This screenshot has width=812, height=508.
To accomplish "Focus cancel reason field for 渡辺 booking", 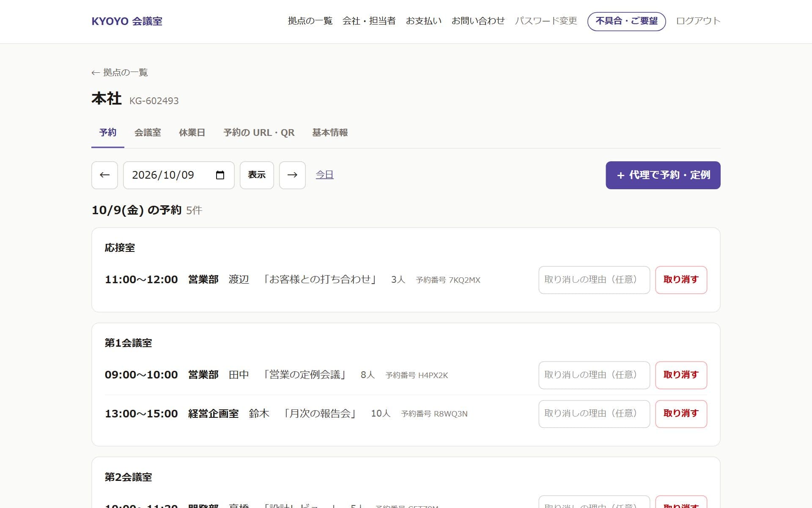I will click(594, 280).
